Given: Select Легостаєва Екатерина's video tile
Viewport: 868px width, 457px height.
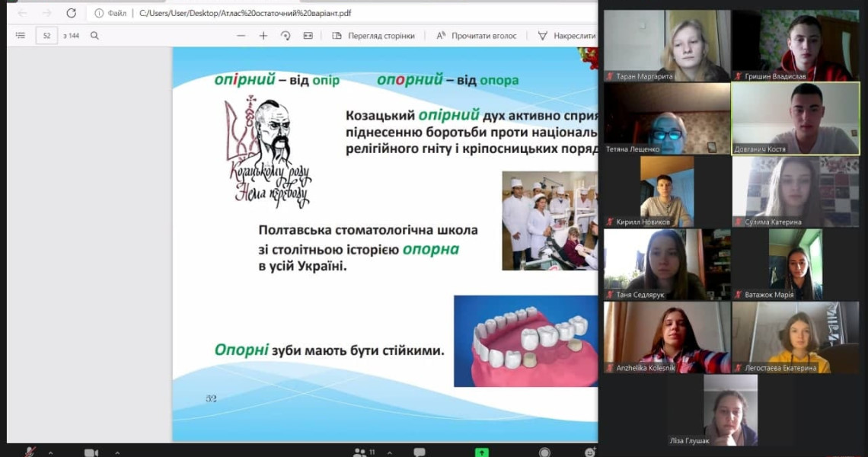Looking at the screenshot, I should click(796, 337).
